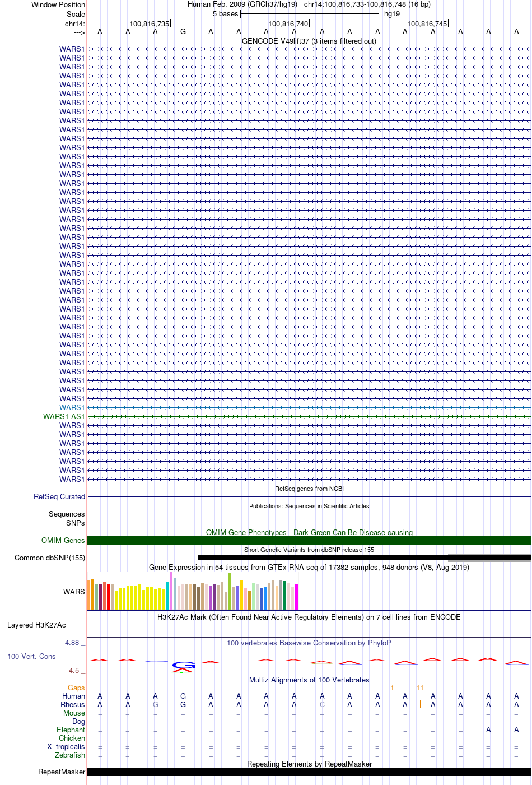Screen dimensions: 532x785
Task: Click the G base in the reference sequence
Action: point(183,32)
